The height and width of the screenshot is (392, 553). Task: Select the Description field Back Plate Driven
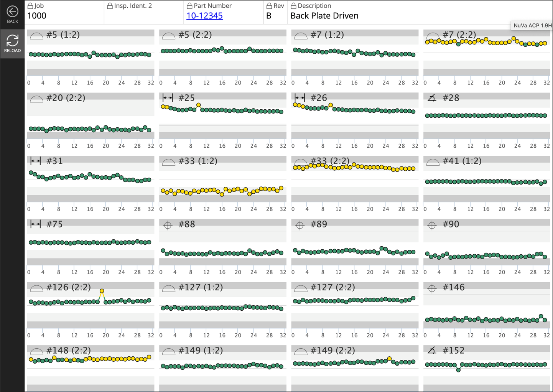coord(324,16)
